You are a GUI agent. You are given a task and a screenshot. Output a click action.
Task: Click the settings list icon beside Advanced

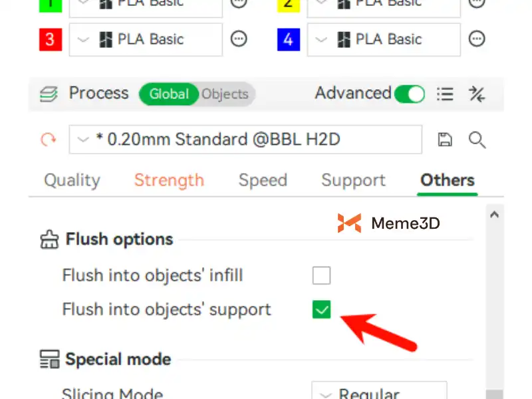click(446, 94)
